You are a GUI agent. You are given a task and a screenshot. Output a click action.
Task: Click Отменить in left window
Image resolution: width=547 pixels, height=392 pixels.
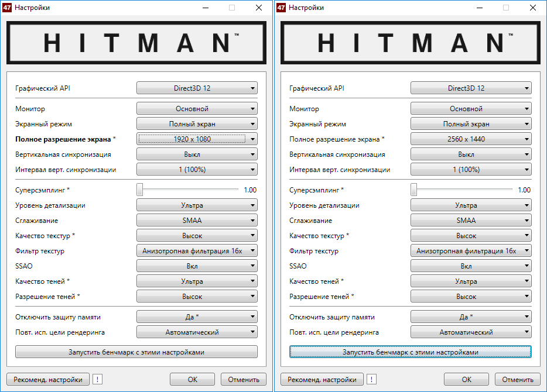[x=244, y=380]
